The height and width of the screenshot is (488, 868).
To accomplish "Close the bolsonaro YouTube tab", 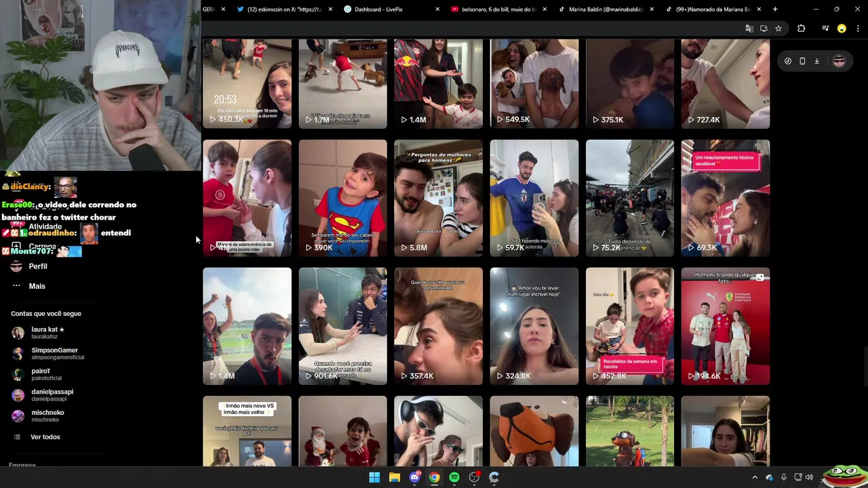I will click(545, 9).
